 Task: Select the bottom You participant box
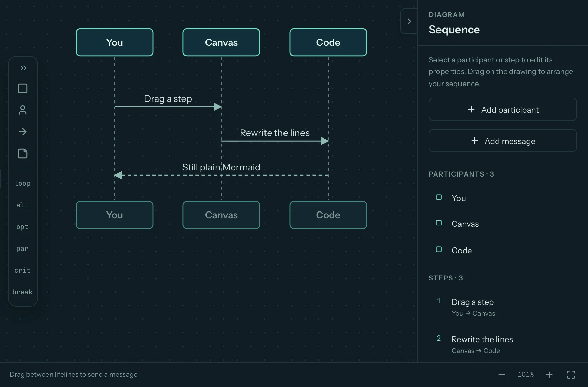[115, 215]
